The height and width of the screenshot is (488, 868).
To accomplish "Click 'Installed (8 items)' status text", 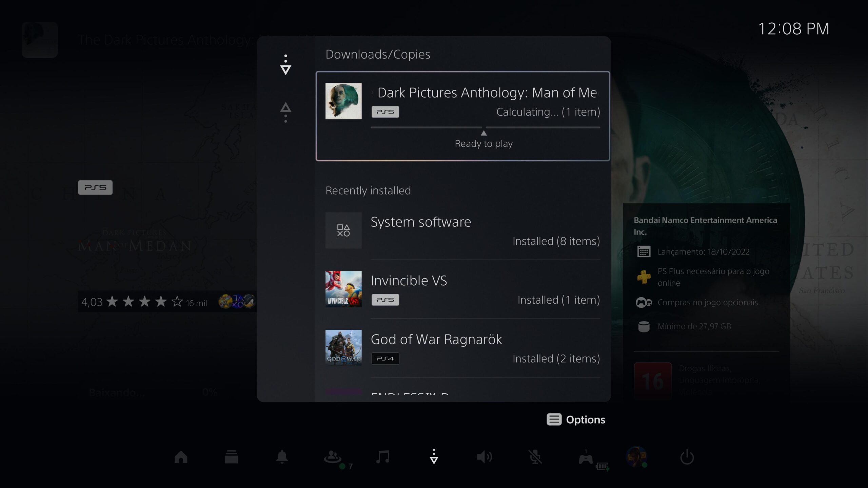I will 556,241.
